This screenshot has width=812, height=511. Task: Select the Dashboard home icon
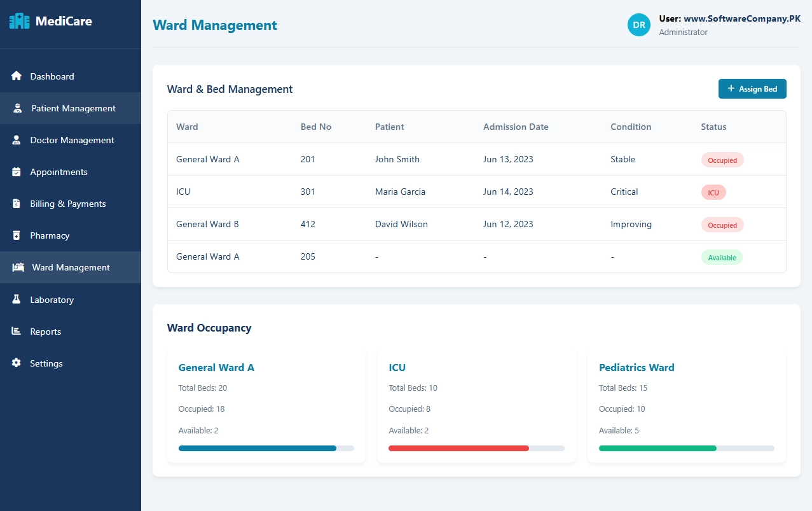point(16,76)
